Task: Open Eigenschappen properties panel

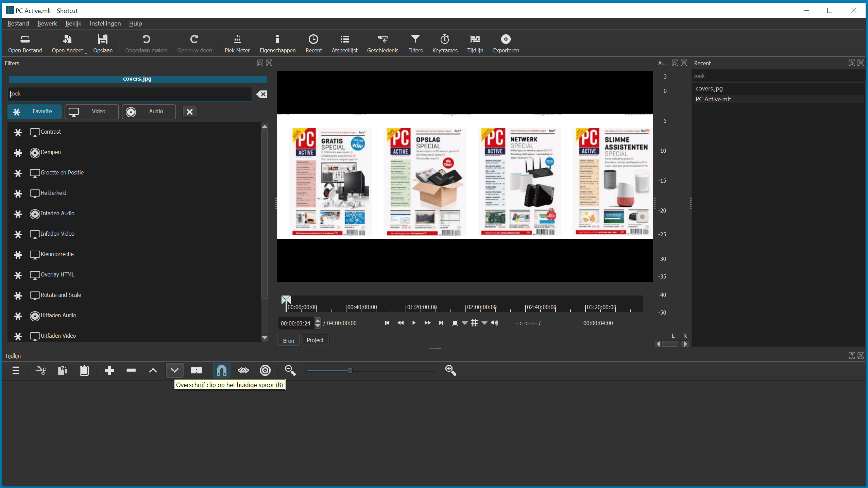Action: (x=277, y=44)
